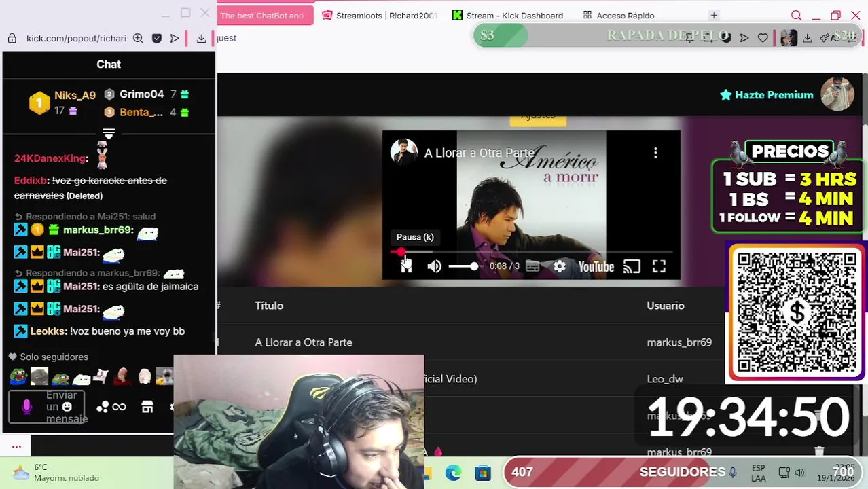Viewport: 868px width, 489px height.
Task: Open downloads in main browser toolbar
Action: click(808, 38)
